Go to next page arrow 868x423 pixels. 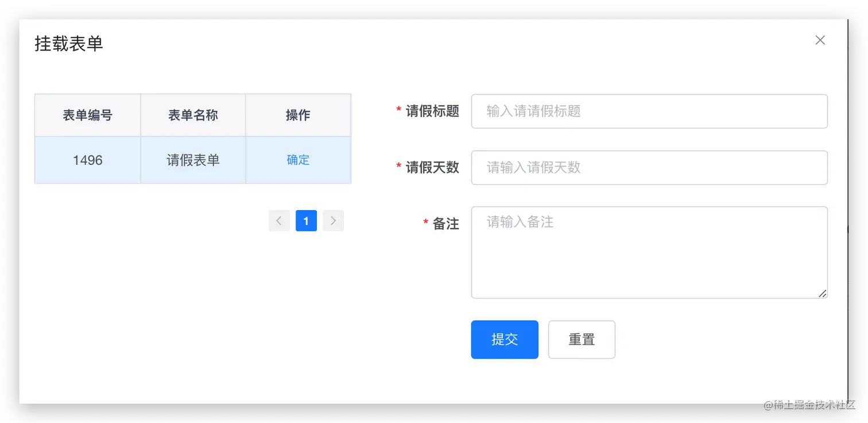[x=333, y=221]
